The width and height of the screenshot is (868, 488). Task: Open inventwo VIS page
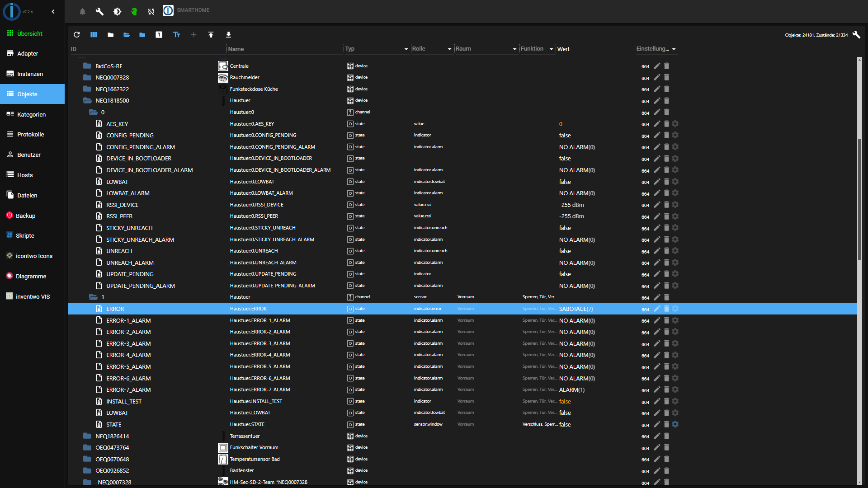[32, 296]
